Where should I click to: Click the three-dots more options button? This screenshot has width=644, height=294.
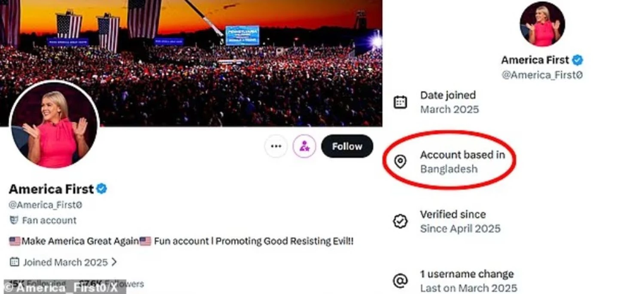coord(276,146)
